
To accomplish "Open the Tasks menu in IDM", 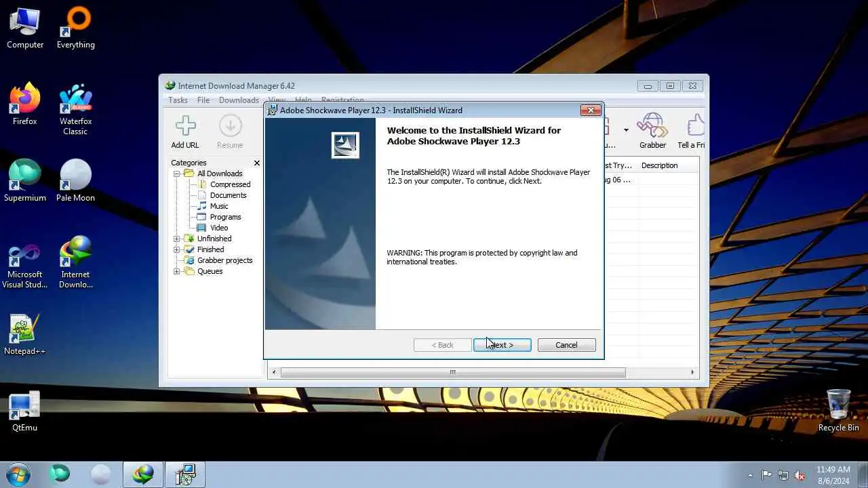I will click(x=178, y=100).
